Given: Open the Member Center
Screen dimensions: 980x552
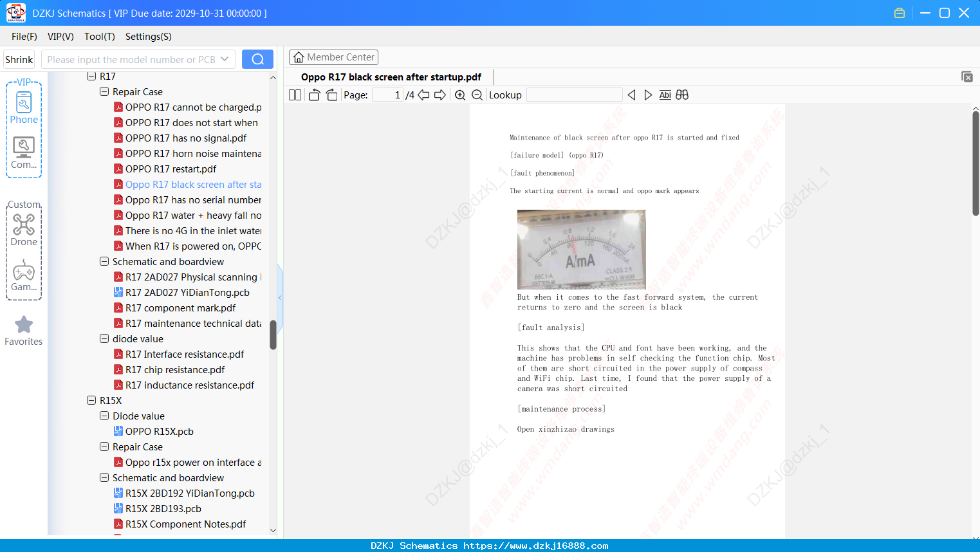Looking at the screenshot, I should [x=333, y=57].
